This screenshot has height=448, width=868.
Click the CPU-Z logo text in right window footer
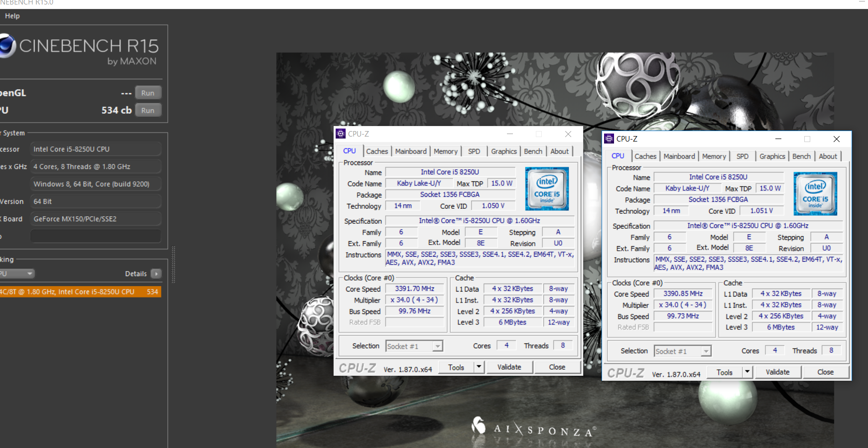(625, 373)
